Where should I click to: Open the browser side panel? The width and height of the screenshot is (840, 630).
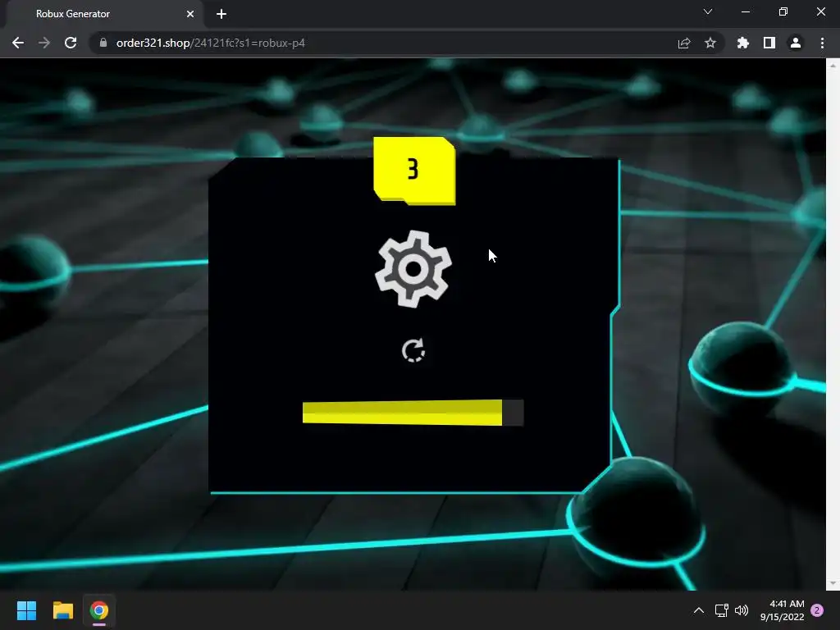(769, 43)
